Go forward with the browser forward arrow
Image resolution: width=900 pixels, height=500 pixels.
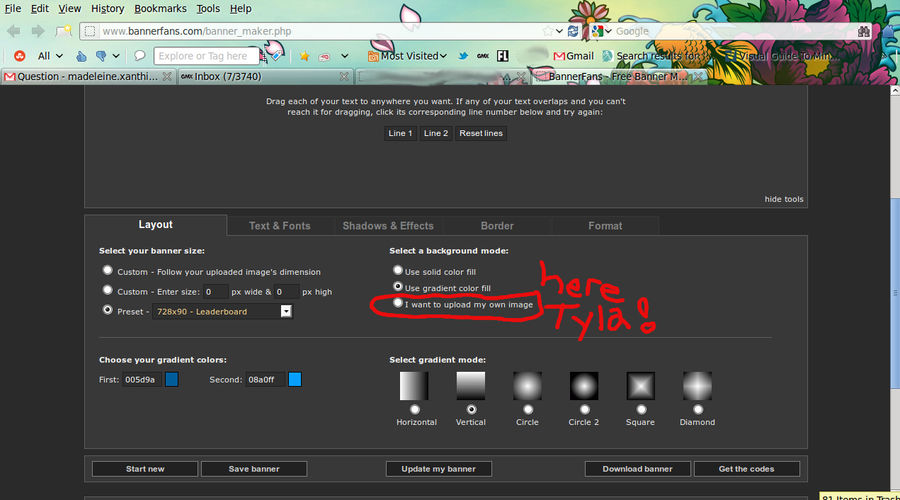pyautogui.click(x=38, y=31)
